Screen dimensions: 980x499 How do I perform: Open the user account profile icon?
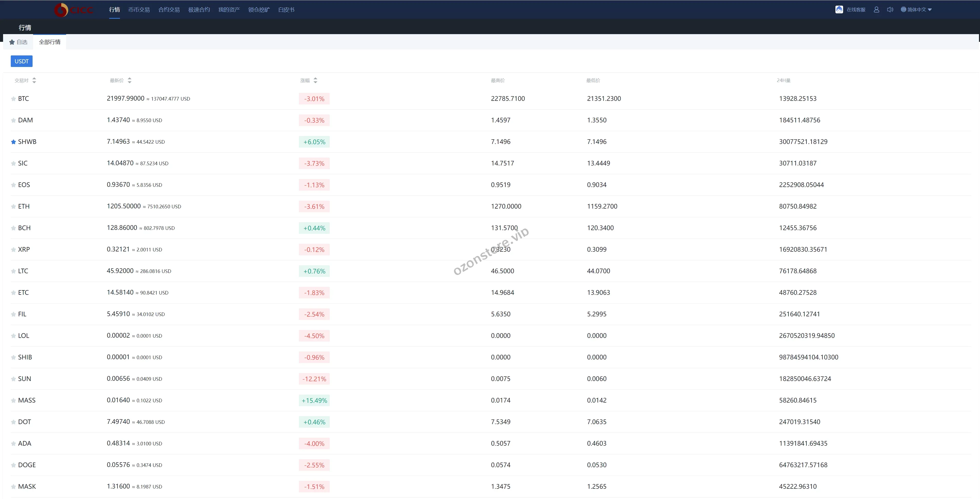876,9
